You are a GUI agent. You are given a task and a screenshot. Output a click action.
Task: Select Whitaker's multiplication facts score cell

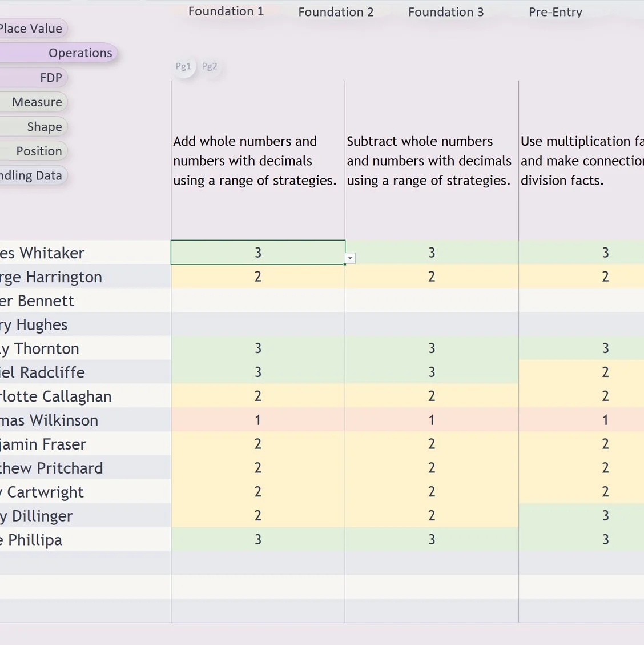[582, 252]
